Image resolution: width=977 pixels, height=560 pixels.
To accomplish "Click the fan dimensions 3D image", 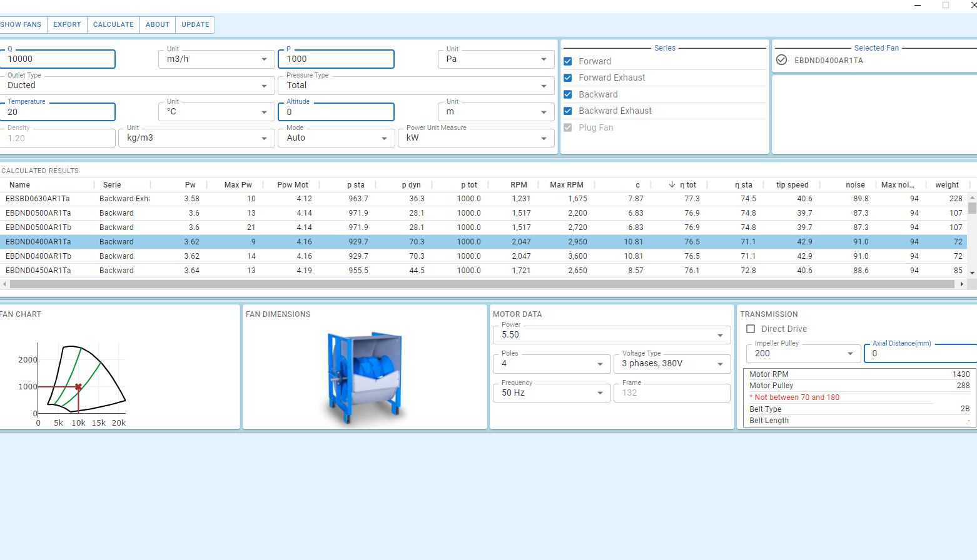I will click(364, 377).
